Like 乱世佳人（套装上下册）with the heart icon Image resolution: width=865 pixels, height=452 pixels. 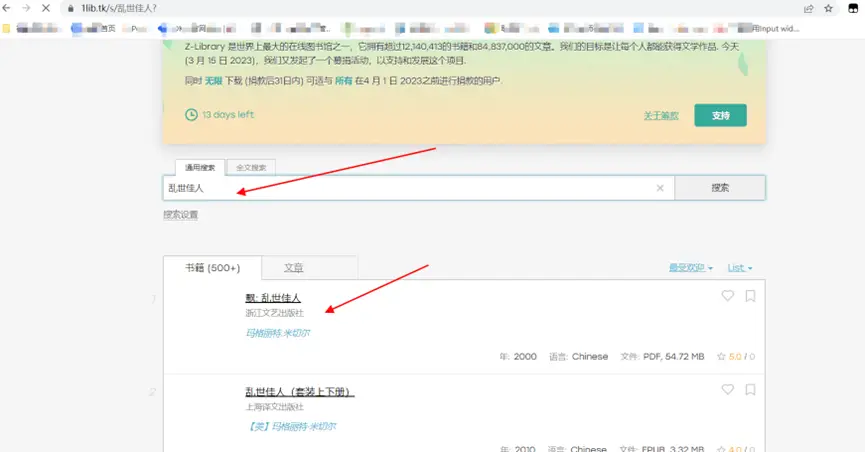[x=728, y=390]
